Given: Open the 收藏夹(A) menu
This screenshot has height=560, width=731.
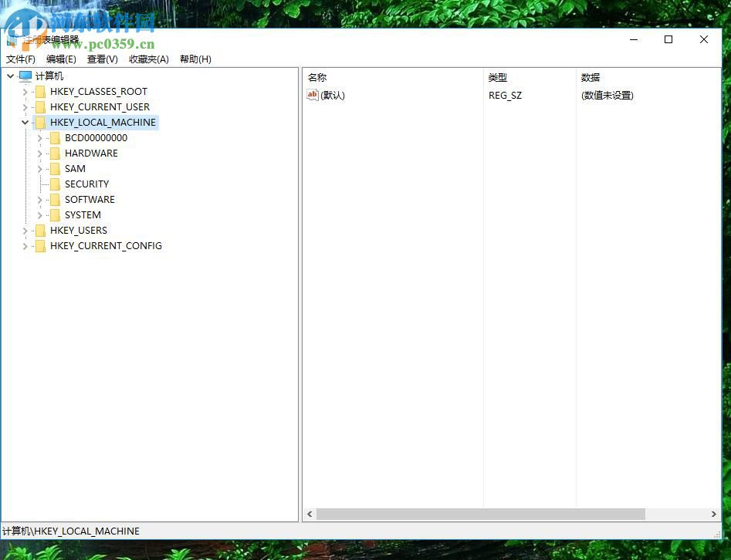Looking at the screenshot, I should 149,59.
